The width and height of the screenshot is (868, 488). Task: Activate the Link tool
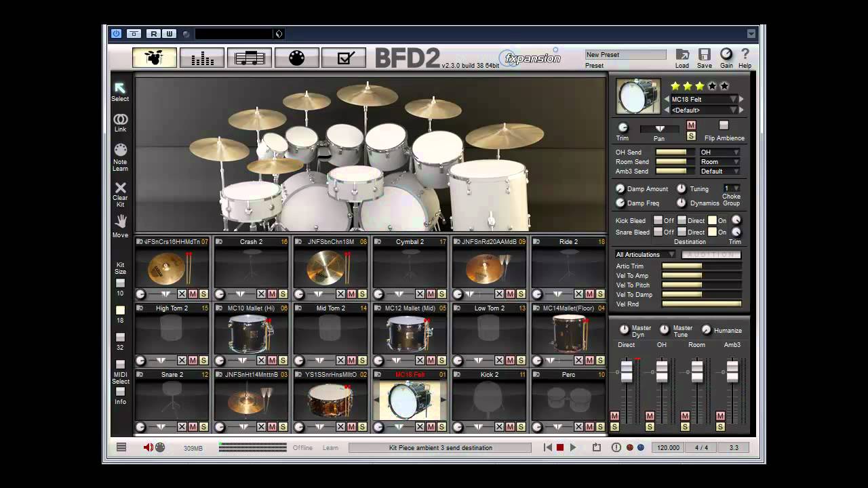[120, 119]
